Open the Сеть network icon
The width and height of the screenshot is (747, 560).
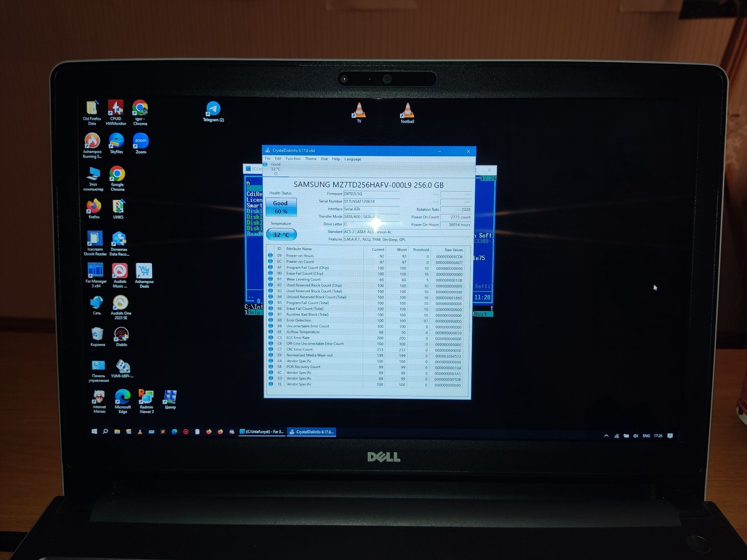(x=97, y=305)
